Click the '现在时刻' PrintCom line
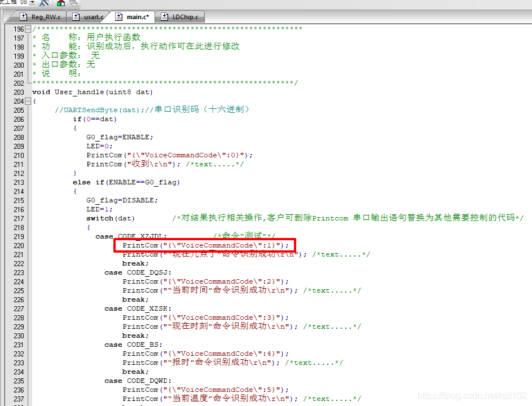Image resolution: width=532 pixels, height=406 pixels. tap(241, 326)
